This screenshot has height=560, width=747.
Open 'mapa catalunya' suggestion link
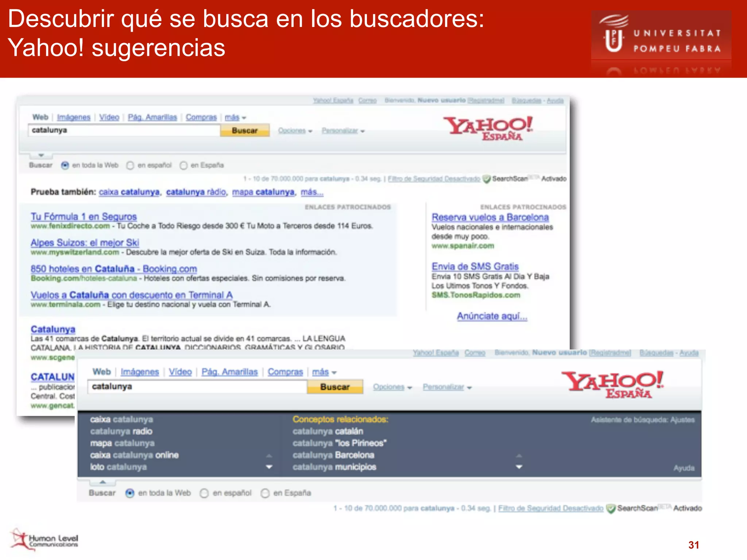pyautogui.click(x=263, y=192)
